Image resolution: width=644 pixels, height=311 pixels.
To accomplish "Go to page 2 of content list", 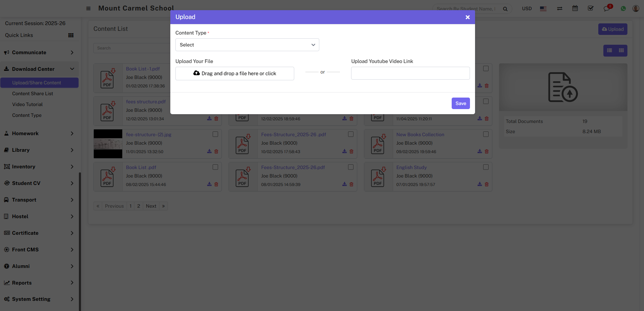I will click(x=138, y=206).
